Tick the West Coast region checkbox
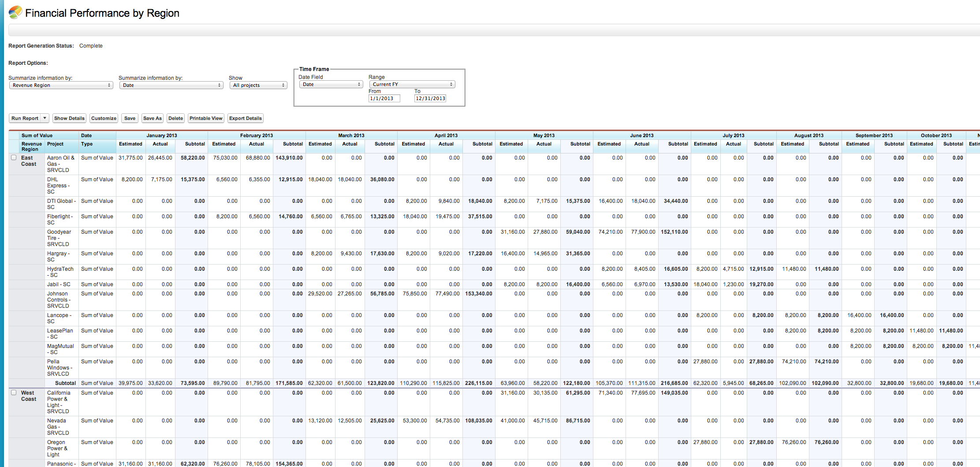The height and width of the screenshot is (467, 980). (x=14, y=392)
